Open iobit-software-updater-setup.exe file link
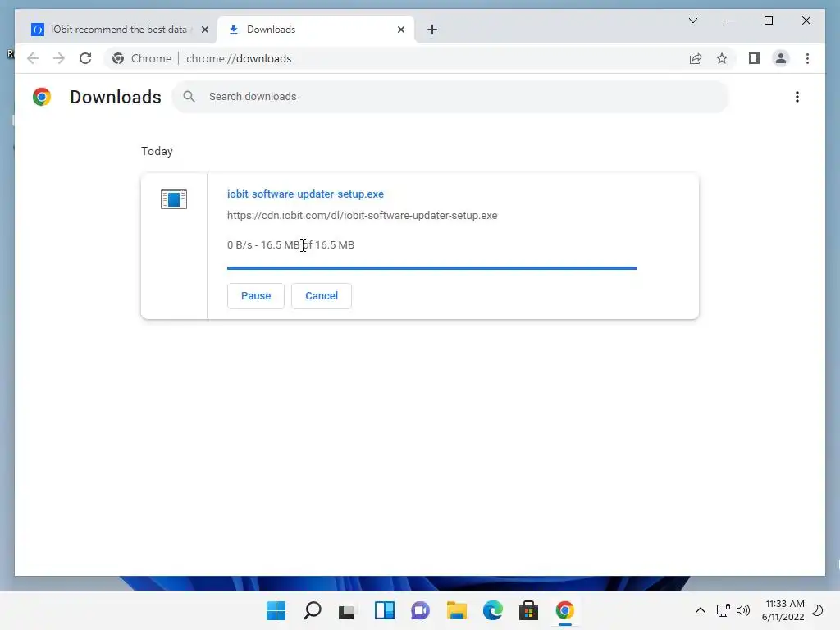Viewport: 840px width, 630px height. (x=305, y=194)
